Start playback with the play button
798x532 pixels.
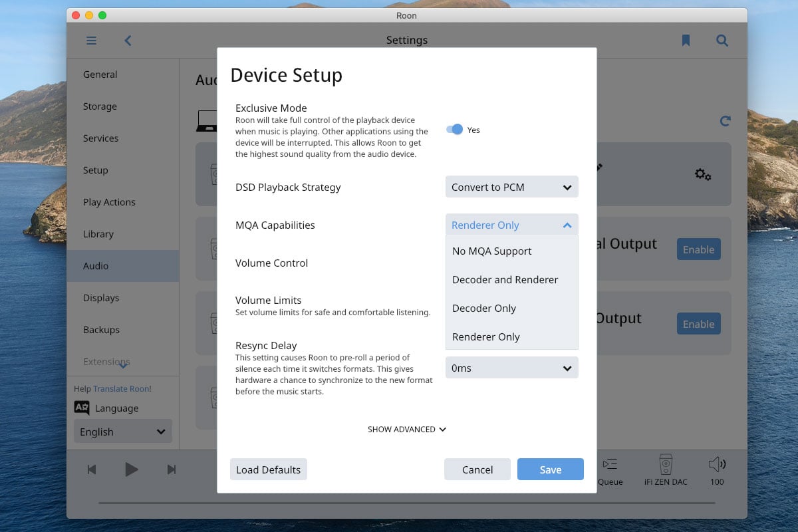point(132,469)
